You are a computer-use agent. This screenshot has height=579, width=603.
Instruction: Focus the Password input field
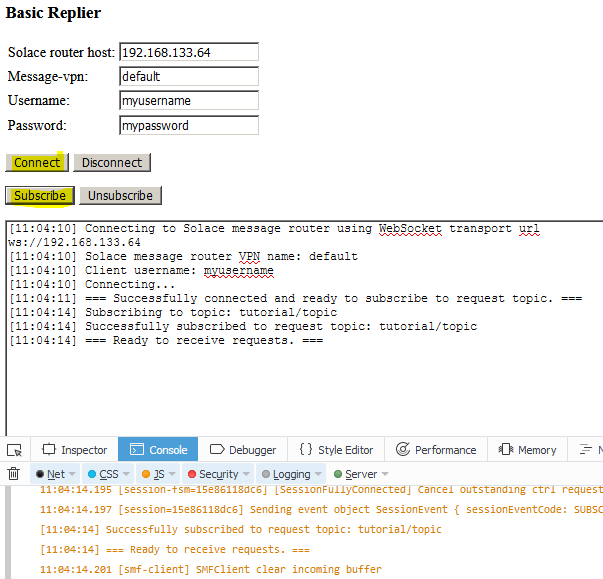pos(188,126)
